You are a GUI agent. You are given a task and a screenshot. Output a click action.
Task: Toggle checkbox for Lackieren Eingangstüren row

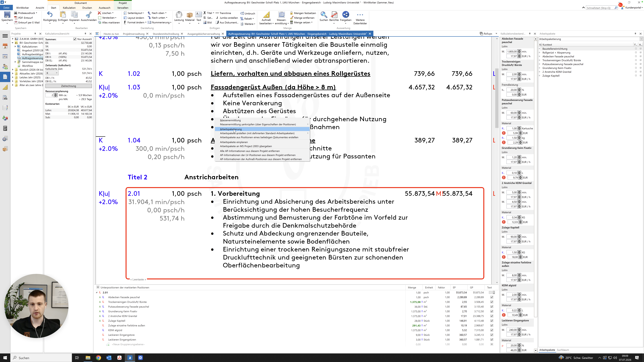click(492, 340)
